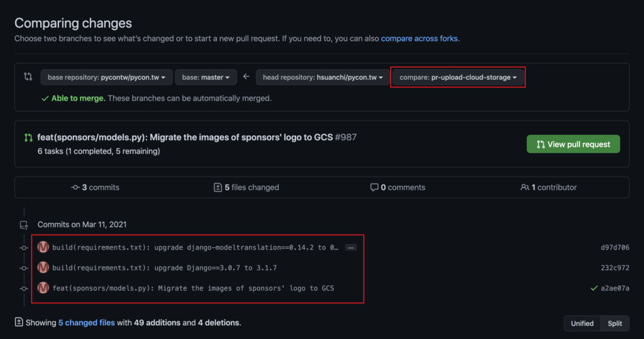Click the compare branches swap icon

tap(28, 77)
